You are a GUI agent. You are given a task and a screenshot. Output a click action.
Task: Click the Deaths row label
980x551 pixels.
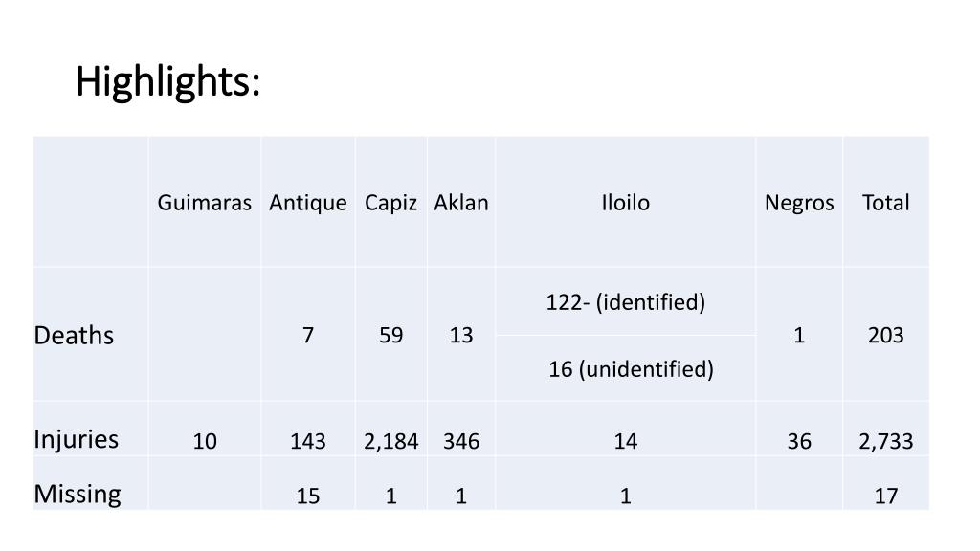(x=74, y=336)
